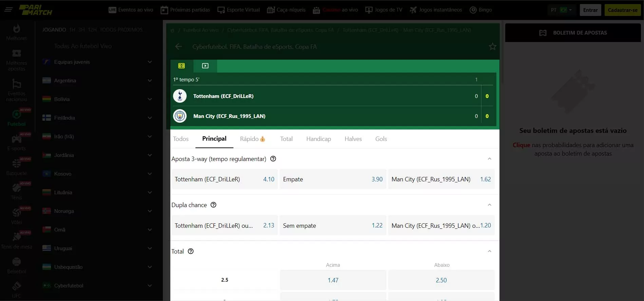Click help icon next to Dupla chance
This screenshot has width=644, height=301.
(213, 205)
